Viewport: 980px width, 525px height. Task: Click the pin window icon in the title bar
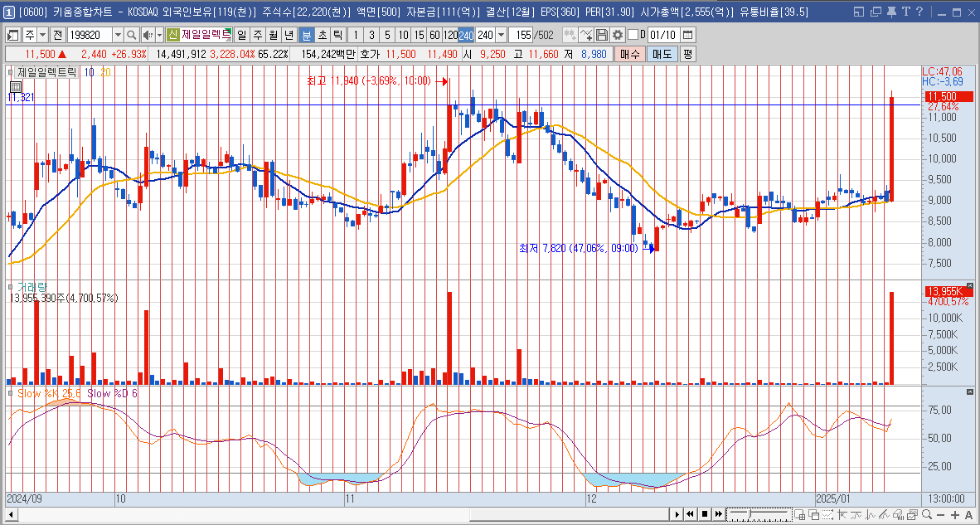click(x=890, y=12)
